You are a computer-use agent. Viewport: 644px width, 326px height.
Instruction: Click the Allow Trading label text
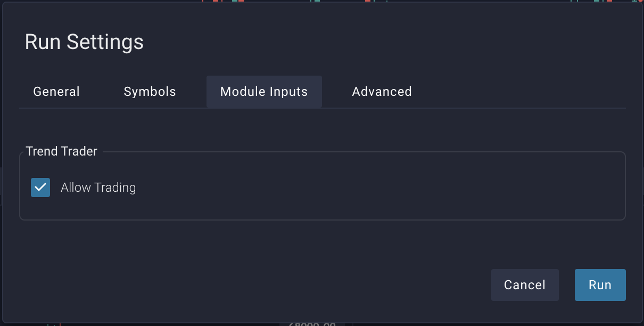[x=98, y=188]
